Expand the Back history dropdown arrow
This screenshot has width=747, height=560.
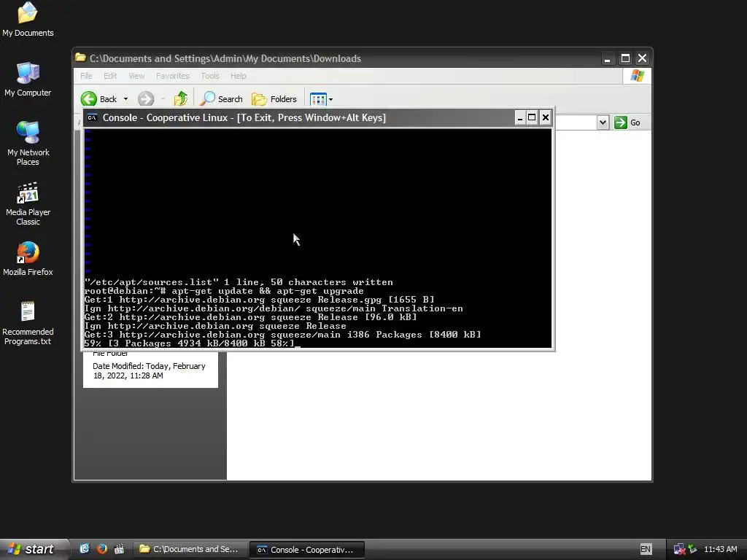click(x=125, y=99)
